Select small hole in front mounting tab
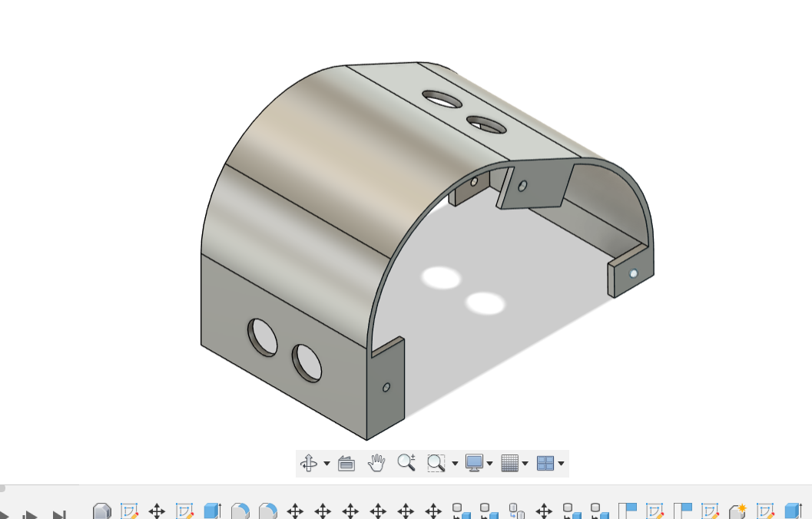Viewport: 812px width, 519px height. pyautogui.click(x=386, y=387)
